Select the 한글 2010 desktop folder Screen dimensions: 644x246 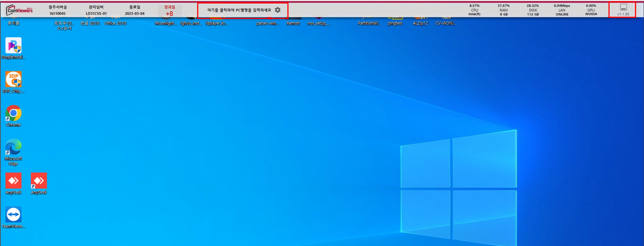90,21
